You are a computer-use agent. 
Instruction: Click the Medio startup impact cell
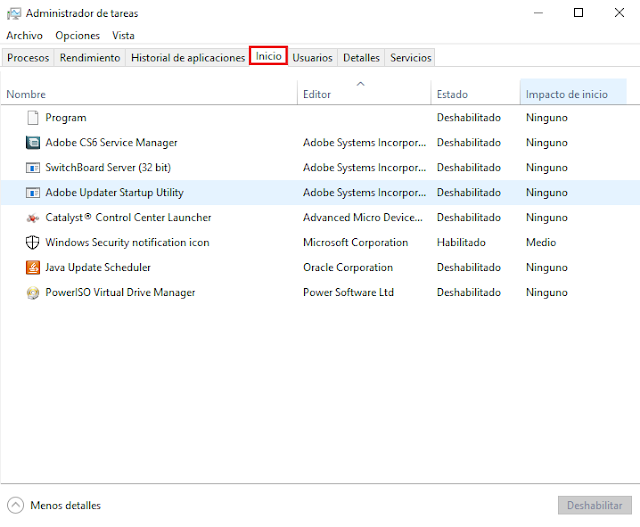[541, 242]
